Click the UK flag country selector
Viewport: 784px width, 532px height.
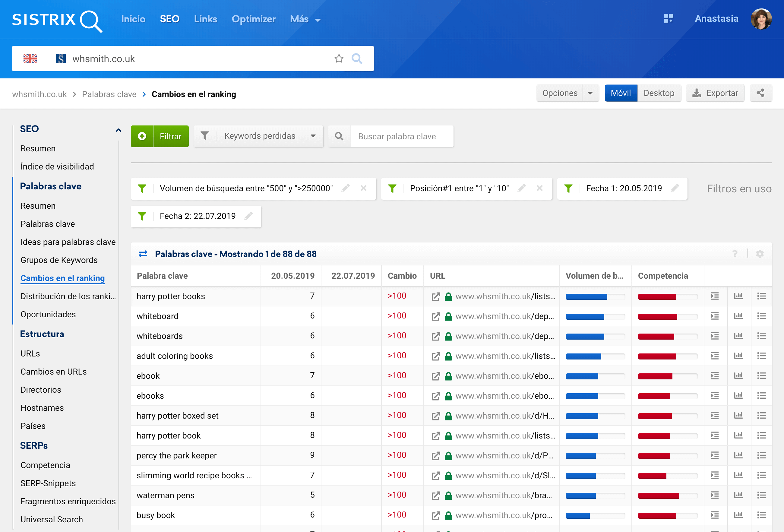tap(30, 59)
